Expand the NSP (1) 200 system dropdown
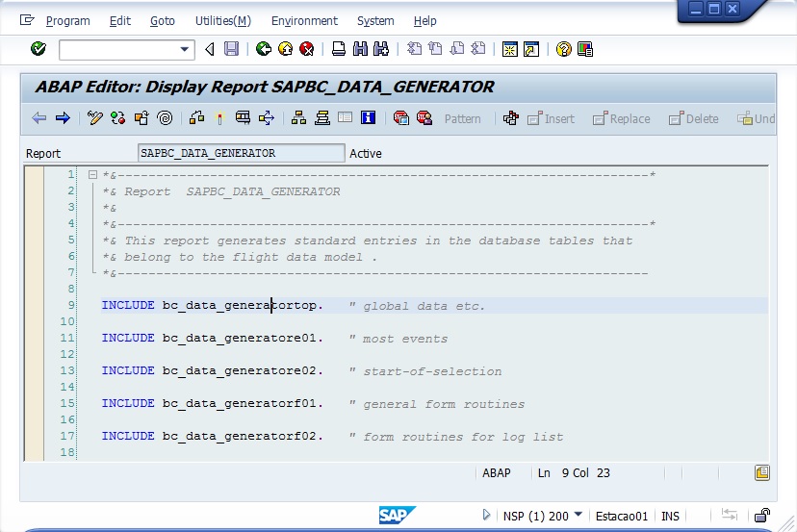The width and height of the screenshot is (797, 532). point(578,515)
